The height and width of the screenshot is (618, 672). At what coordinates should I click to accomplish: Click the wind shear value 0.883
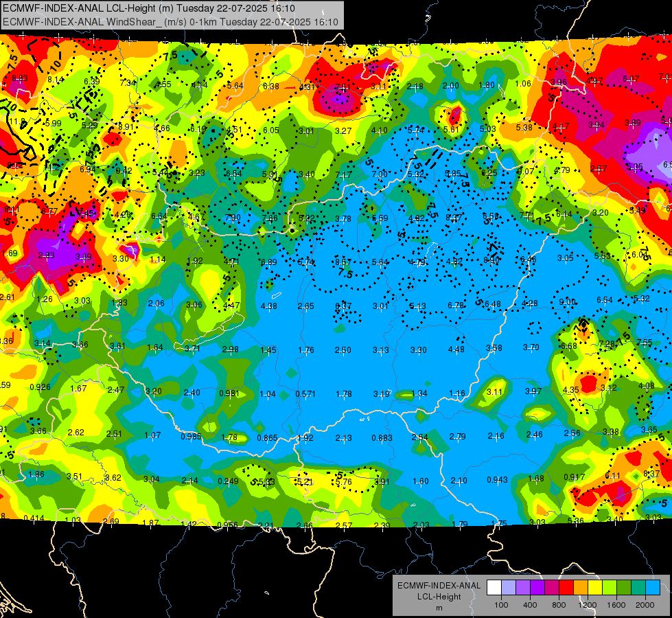click(382, 437)
